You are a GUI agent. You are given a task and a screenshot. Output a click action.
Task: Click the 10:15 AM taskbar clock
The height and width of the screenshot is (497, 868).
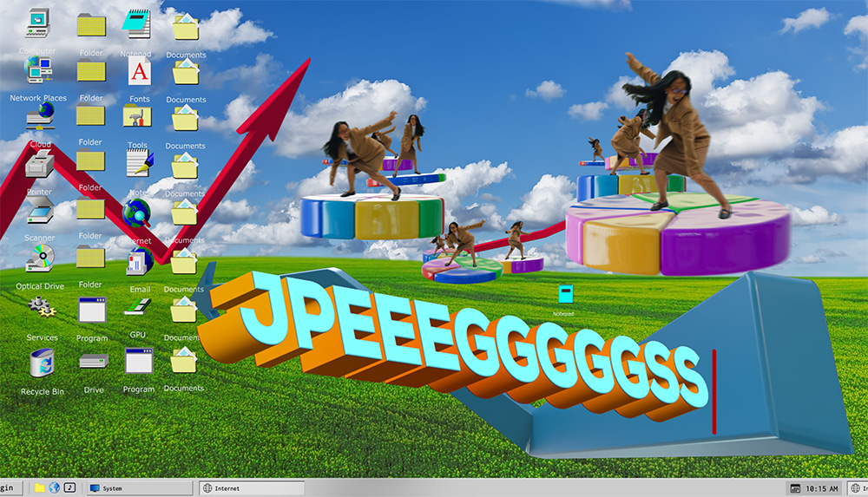[x=821, y=488]
